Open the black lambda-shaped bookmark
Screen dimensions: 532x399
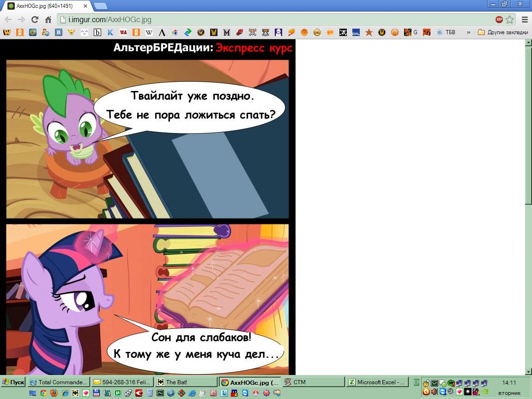click(162, 32)
